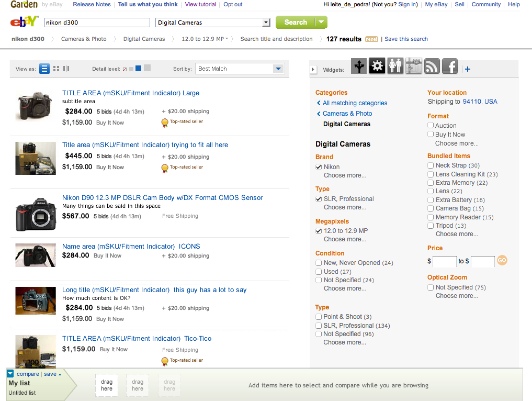This screenshot has width=532, height=401.
Task: Click the green Search button
Action: [x=296, y=22]
